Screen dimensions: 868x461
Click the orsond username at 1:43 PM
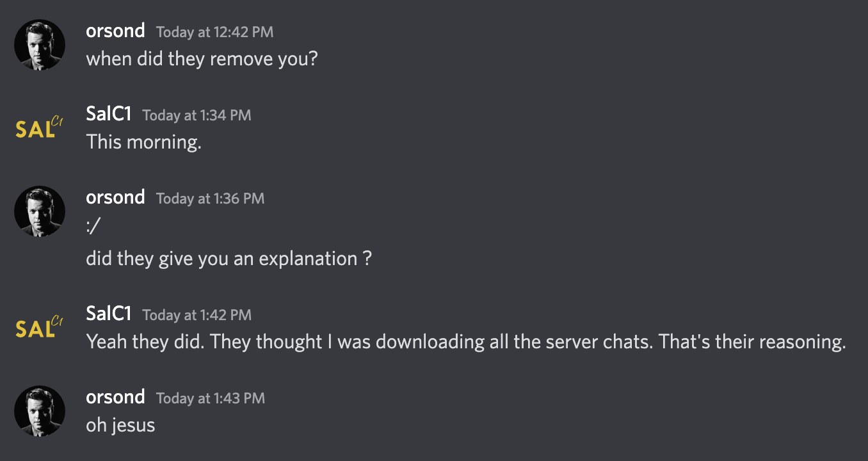[115, 397]
